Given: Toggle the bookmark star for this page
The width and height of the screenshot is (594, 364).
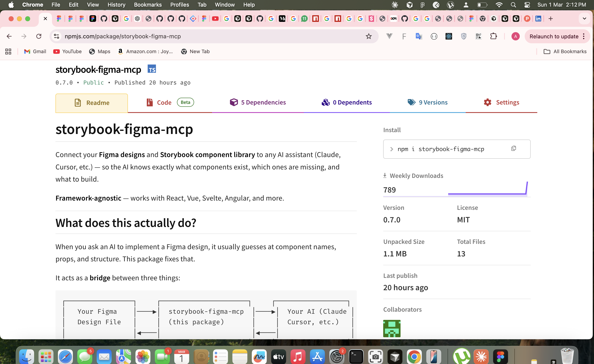Looking at the screenshot, I should [369, 36].
